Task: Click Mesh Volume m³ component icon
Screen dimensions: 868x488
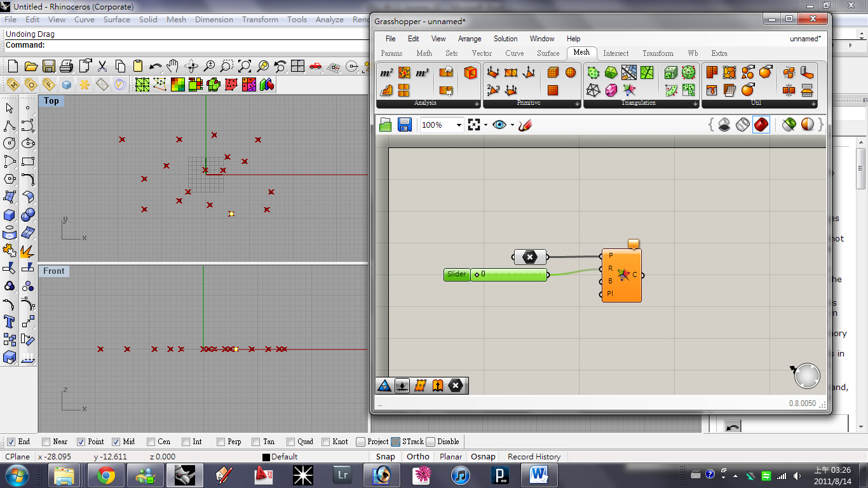Action: click(422, 73)
